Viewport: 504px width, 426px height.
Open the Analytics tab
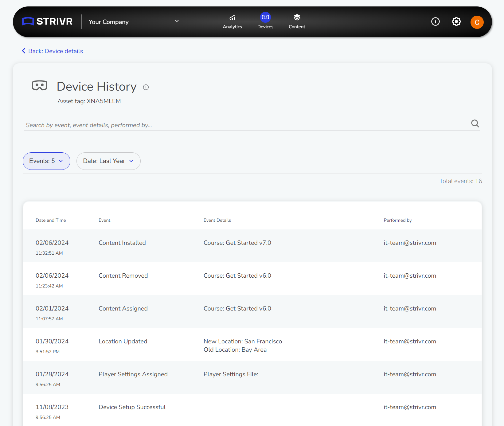(232, 21)
